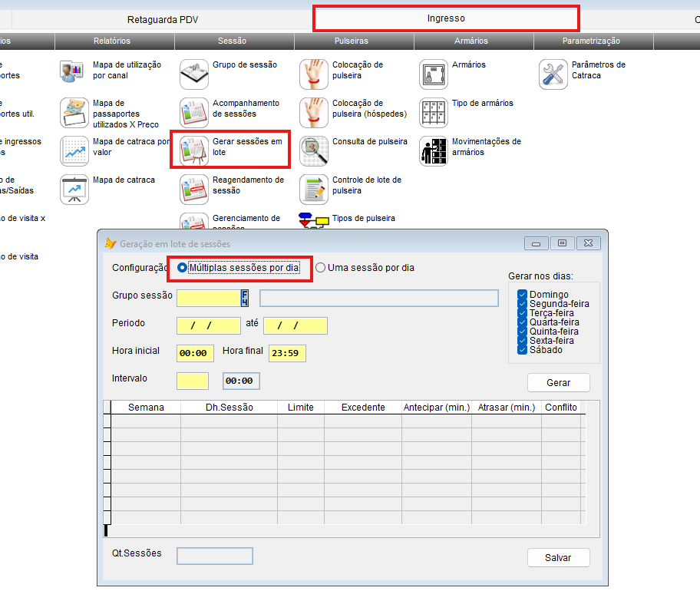Open Consulta de pulseira magnifier icon
Viewport: 700px width, 614px height.
[313, 150]
